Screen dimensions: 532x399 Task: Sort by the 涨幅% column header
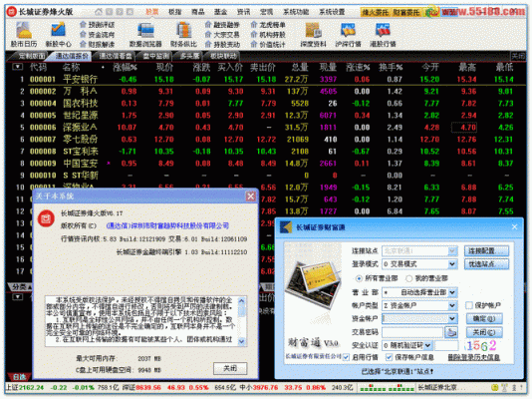[125, 67]
